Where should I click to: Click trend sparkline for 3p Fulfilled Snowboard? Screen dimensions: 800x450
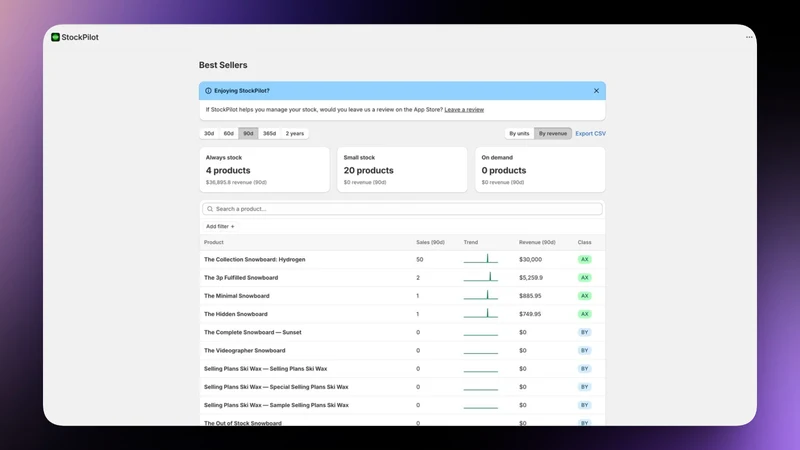pyautogui.click(x=481, y=277)
